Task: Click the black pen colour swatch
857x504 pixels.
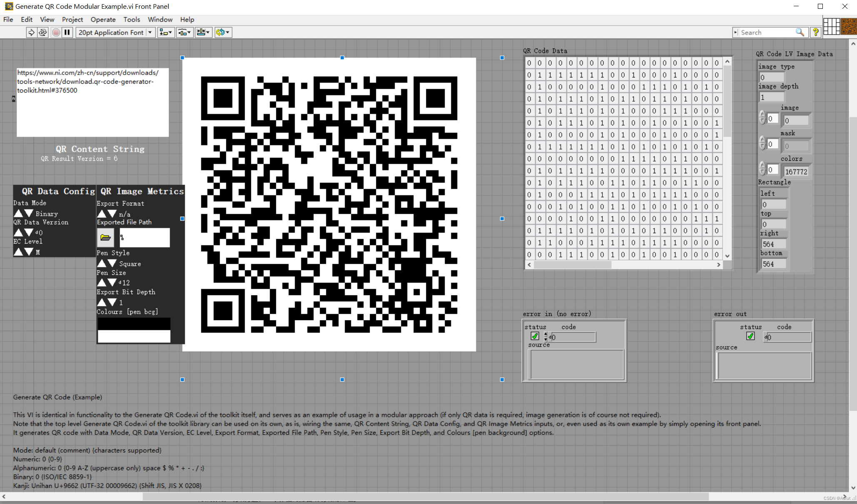Action: click(134, 324)
